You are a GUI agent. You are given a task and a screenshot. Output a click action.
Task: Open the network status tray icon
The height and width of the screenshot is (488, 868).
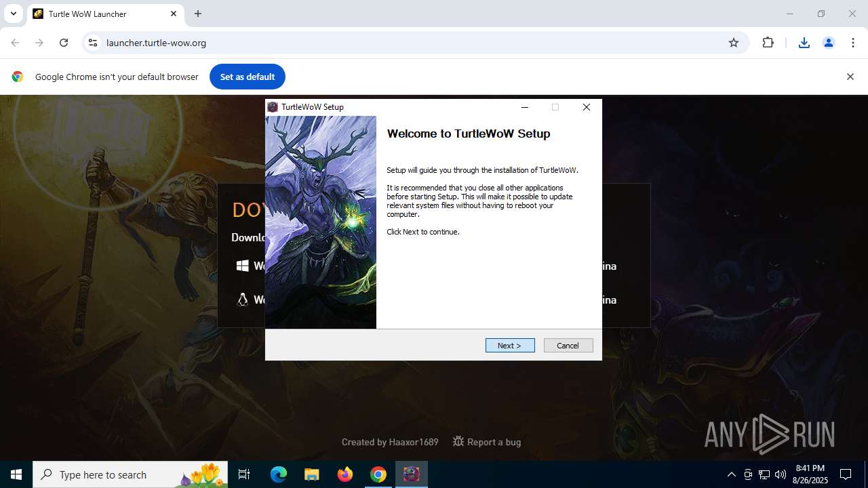[764, 474]
